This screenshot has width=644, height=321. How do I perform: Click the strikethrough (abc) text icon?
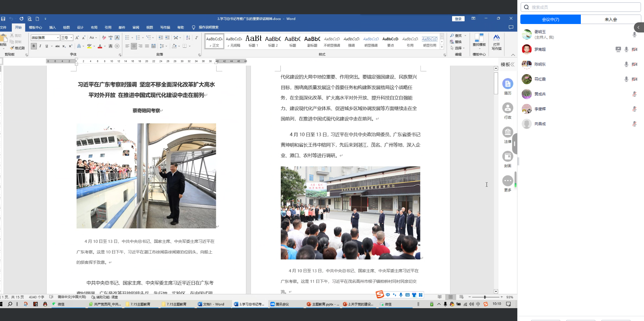57,46
